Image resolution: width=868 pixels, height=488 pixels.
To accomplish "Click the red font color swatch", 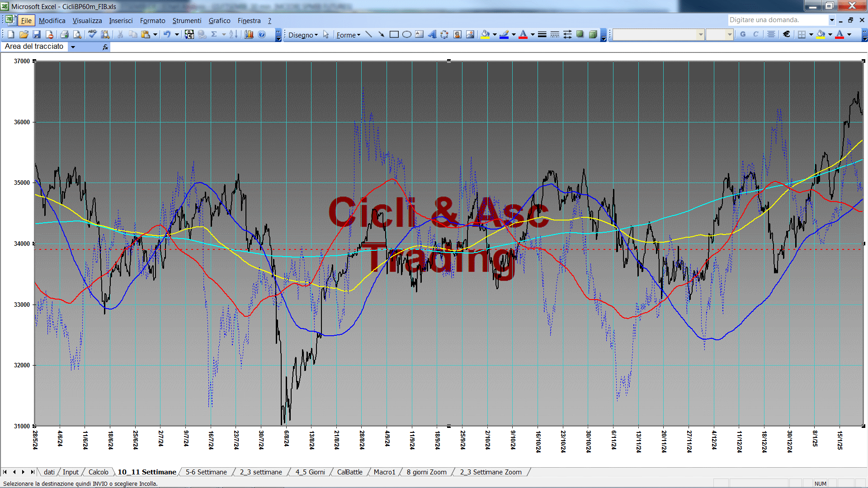I will 523,35.
